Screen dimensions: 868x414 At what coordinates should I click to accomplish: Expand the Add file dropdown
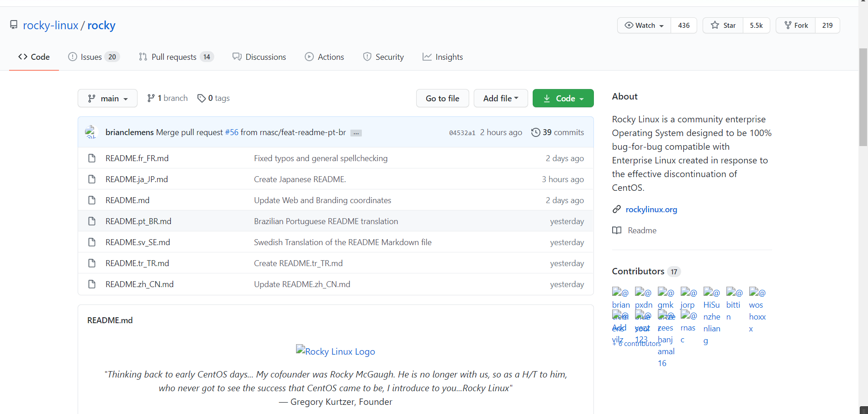(501, 98)
